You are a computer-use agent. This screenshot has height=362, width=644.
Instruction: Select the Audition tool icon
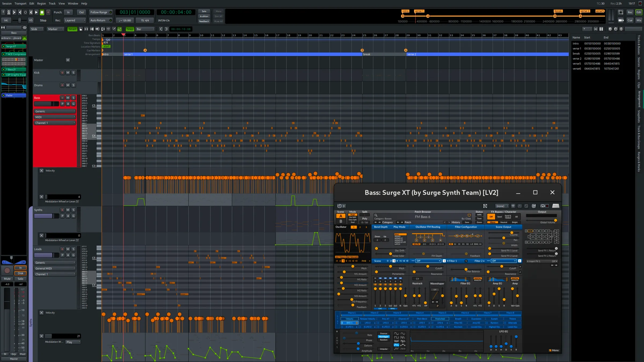point(97,29)
